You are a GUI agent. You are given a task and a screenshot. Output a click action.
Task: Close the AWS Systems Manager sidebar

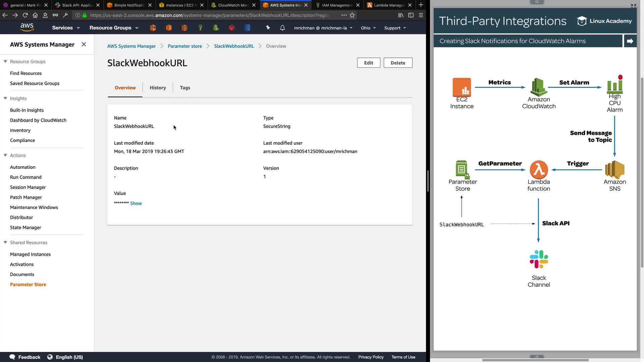(84, 44)
